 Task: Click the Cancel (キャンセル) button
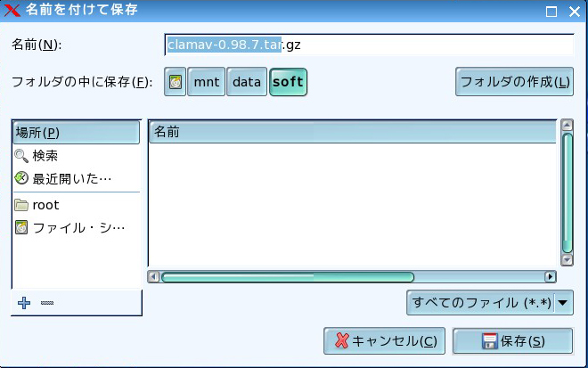pyautogui.click(x=385, y=341)
